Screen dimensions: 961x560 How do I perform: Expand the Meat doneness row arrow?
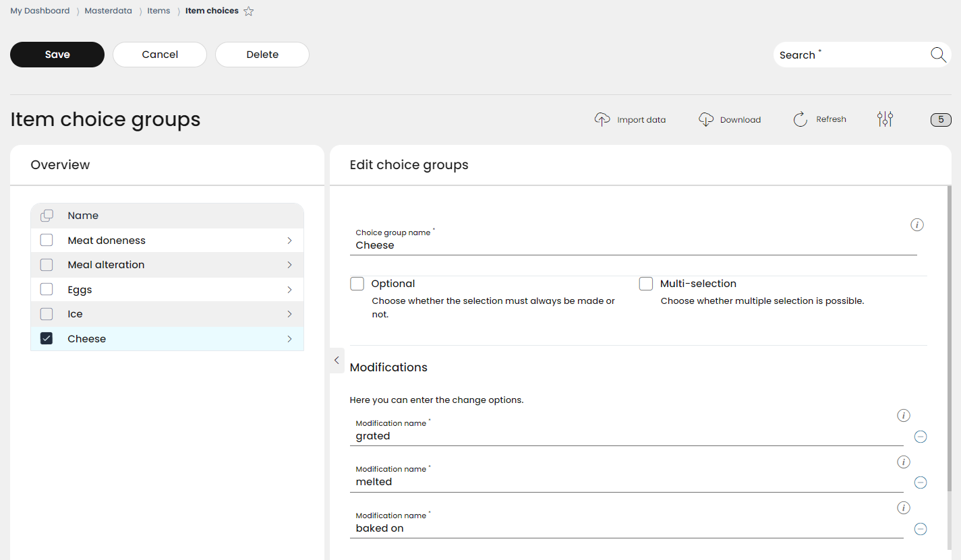289,241
